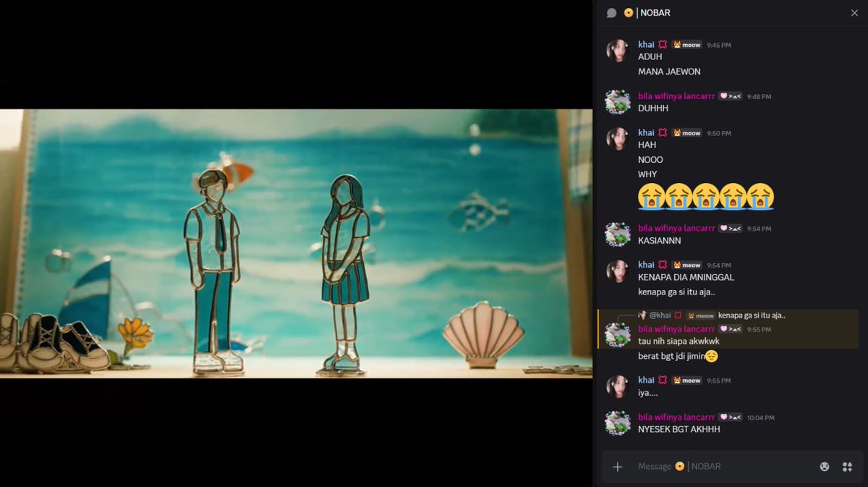The image size is (868, 487).
Task: Click bila wifinya lancarrr username at 10:04 PM
Action: [x=676, y=418]
